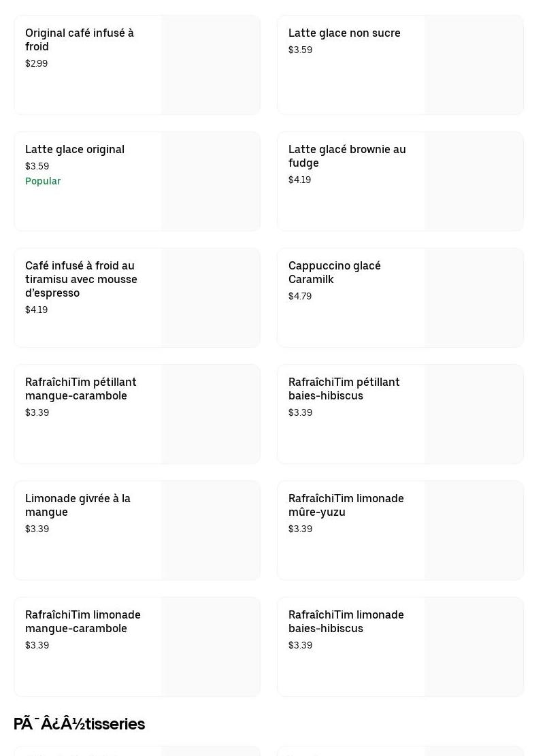Click the Popular badge on Latte glace original
Viewport: 547px width, 756px height.
click(43, 181)
